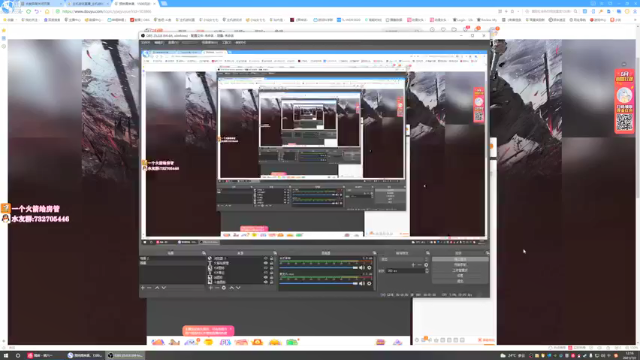Move selected source up in the list
This screenshot has width=640, height=360.
tap(231, 288)
